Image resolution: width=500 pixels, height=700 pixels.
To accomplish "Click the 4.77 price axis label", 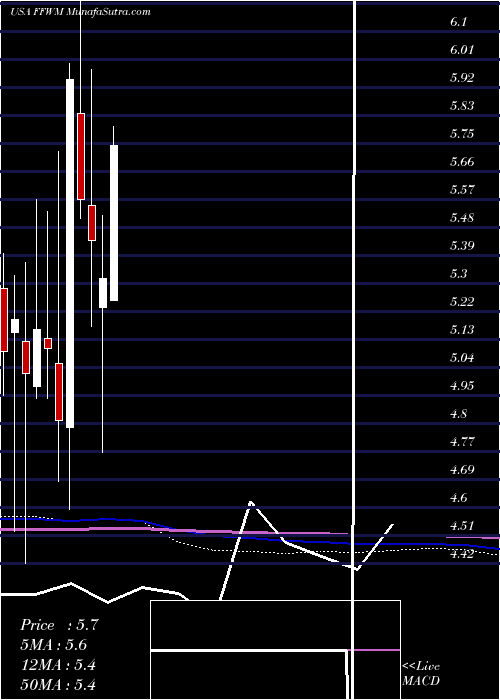I will pyautogui.click(x=462, y=442).
